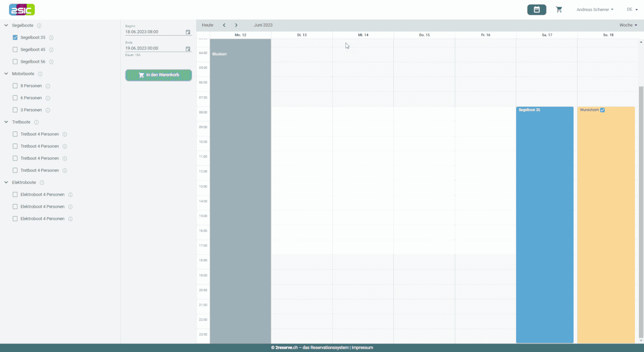Image resolution: width=644 pixels, height=352 pixels.
Task: Open date picker for Beginn field
Action: pos(188,32)
